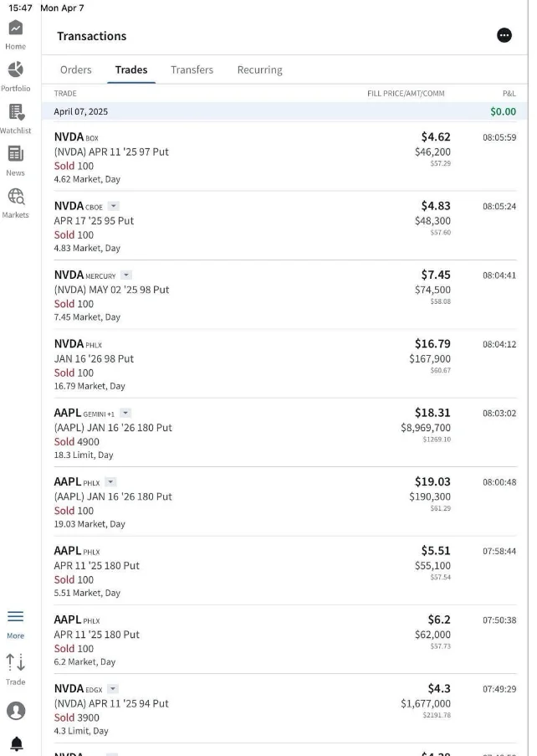Viewport: 537px width, 756px height.
Task: Open the Home sidebar icon
Action: [x=15, y=28]
